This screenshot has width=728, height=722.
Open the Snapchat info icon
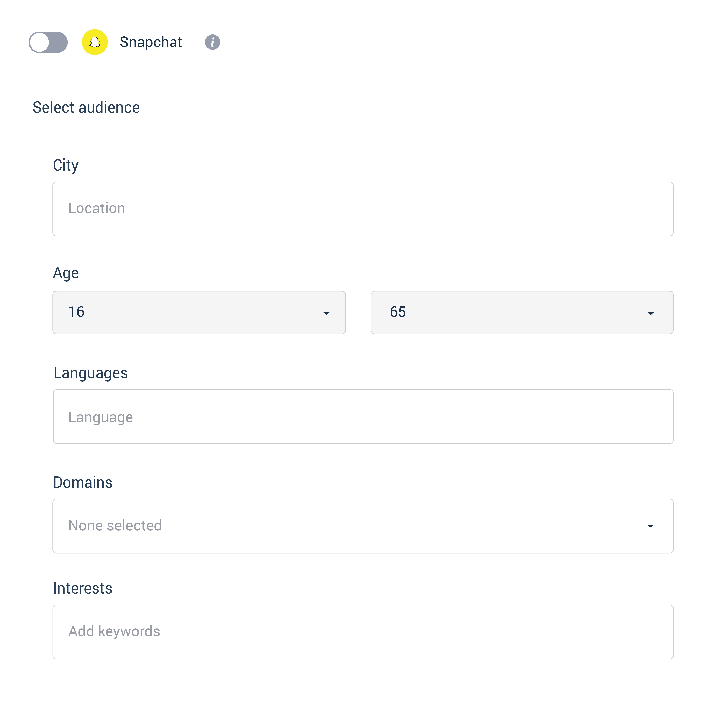(213, 42)
